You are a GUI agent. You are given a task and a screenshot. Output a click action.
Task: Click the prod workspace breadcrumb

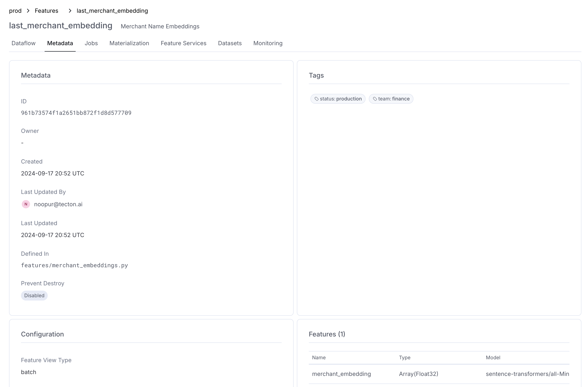pyautogui.click(x=15, y=11)
